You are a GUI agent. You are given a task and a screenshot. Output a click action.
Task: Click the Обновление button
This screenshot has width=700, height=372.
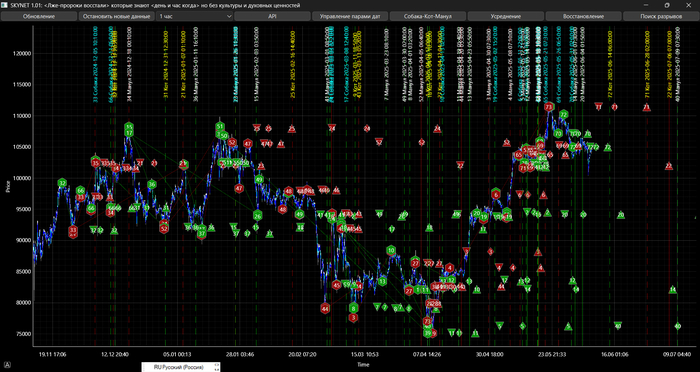[39, 17]
